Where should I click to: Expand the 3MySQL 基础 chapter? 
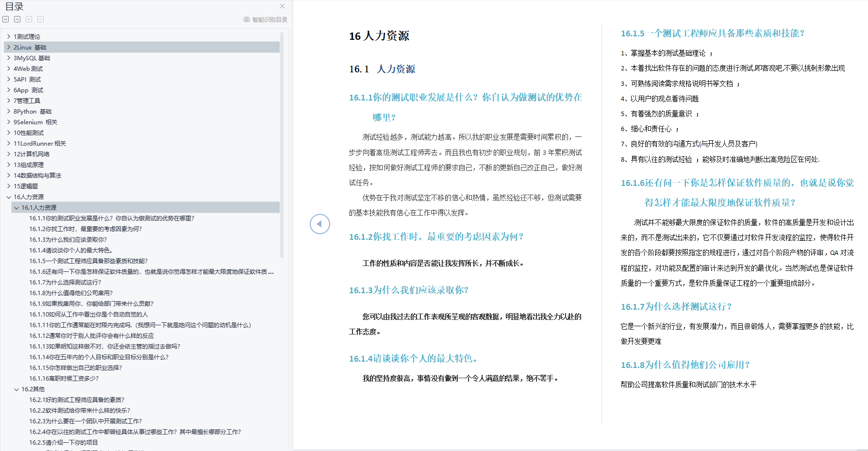(x=9, y=58)
